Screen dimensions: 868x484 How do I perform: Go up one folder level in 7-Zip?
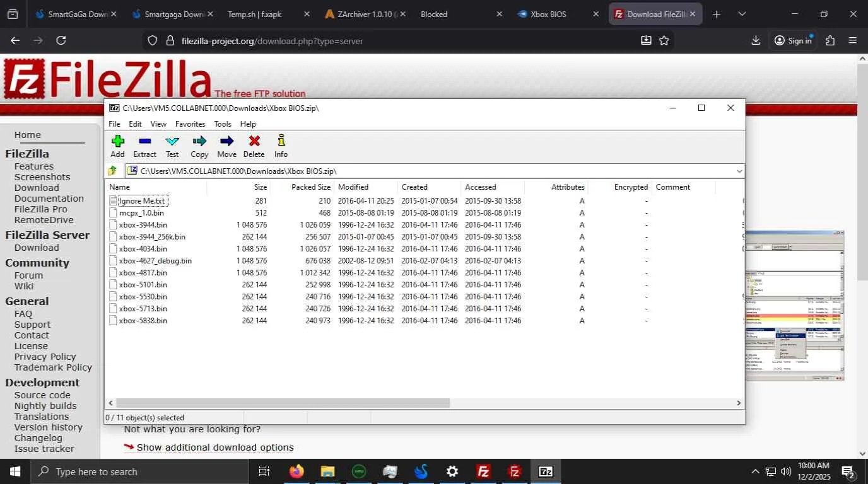(x=112, y=171)
